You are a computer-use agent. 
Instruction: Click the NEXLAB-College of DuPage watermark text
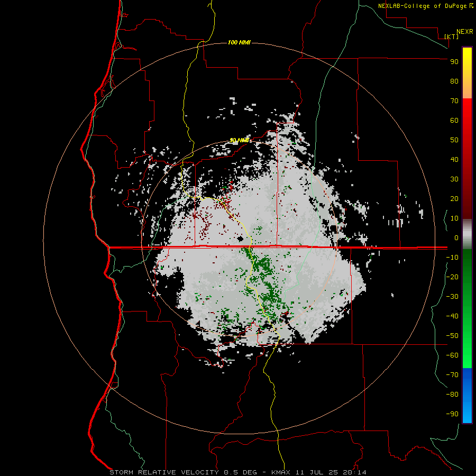(x=422, y=6)
